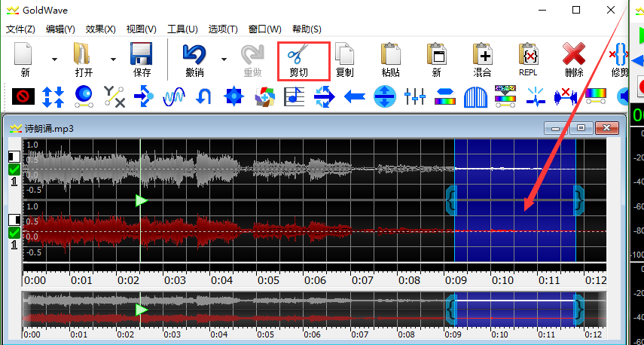
Task: Open the Noise Reduction icon with static and spectrum
Action: [x=505, y=96]
